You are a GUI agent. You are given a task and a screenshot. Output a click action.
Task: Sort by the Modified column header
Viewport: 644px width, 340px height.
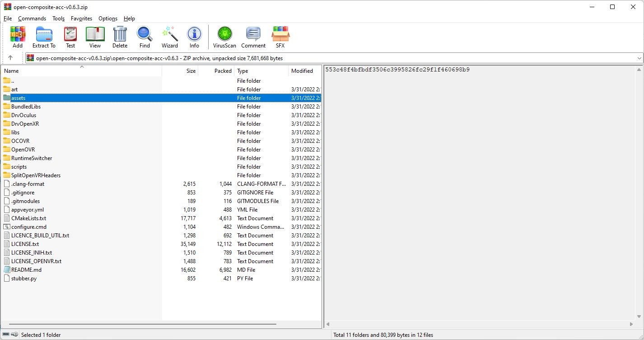[305, 71]
